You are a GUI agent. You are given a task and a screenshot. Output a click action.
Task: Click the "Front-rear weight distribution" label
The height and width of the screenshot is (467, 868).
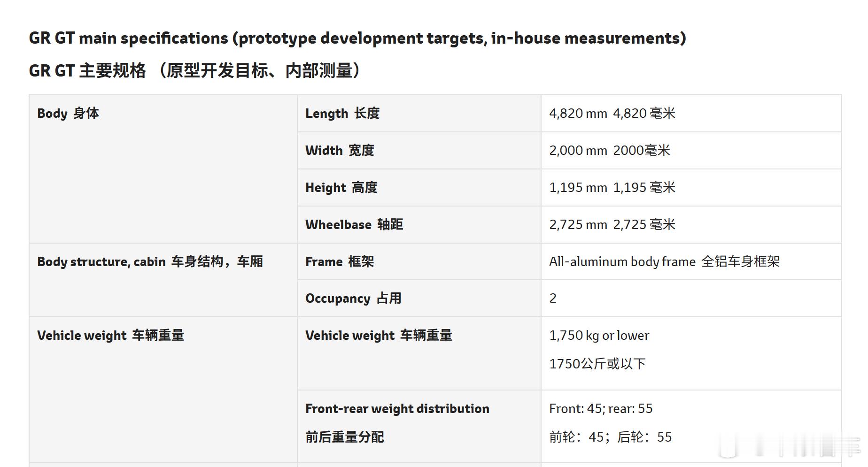pos(397,409)
